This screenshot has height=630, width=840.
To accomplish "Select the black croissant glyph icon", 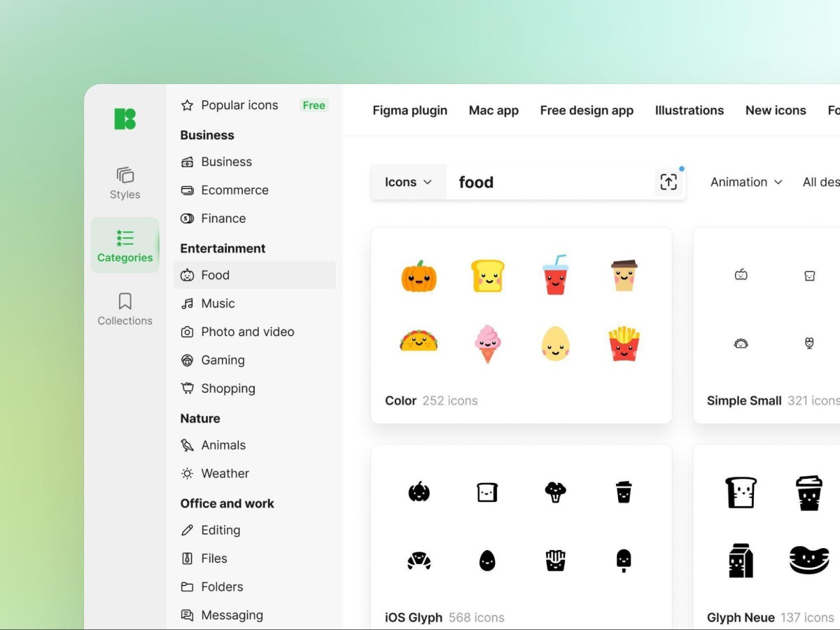I will 419,560.
